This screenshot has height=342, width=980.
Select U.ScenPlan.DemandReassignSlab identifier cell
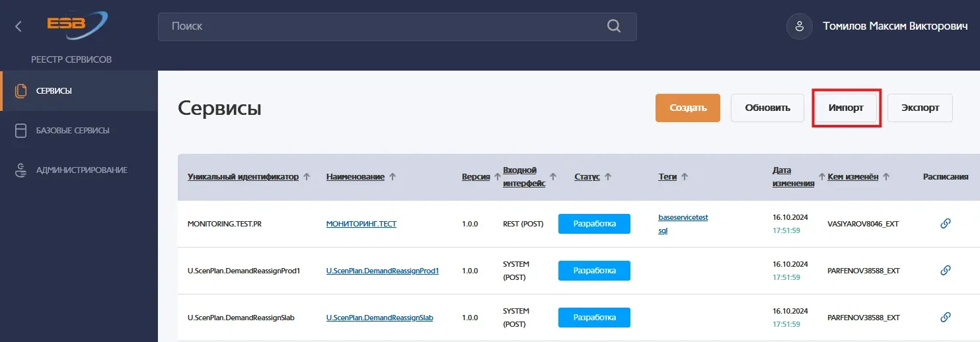[x=241, y=318]
